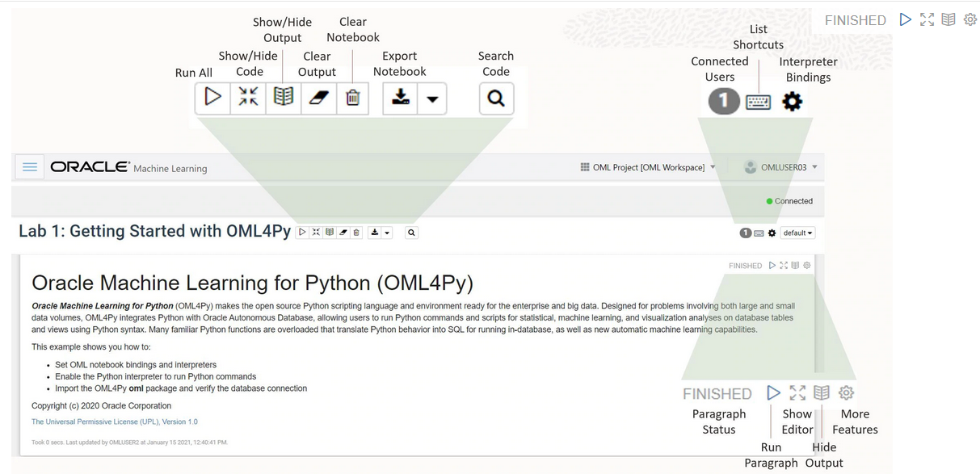Click the large List Shortcuts keyboard icon
This screenshot has width=980, height=474.
coord(758,103)
